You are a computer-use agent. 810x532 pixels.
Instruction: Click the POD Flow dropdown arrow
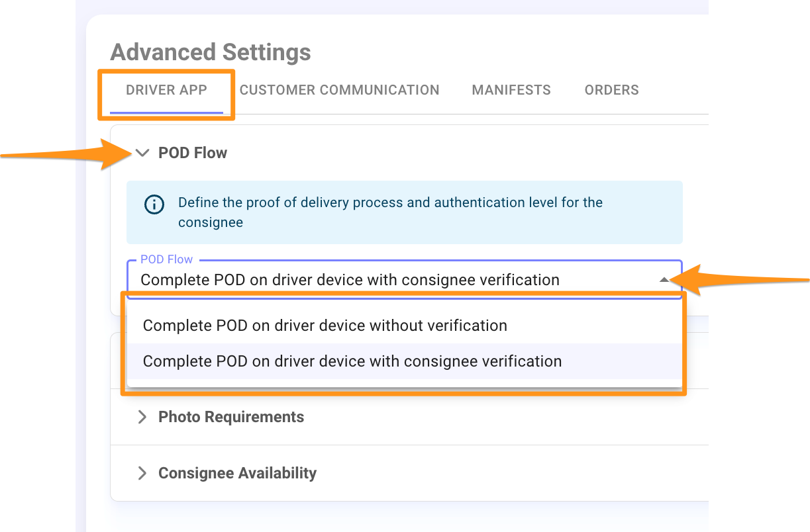(x=664, y=280)
